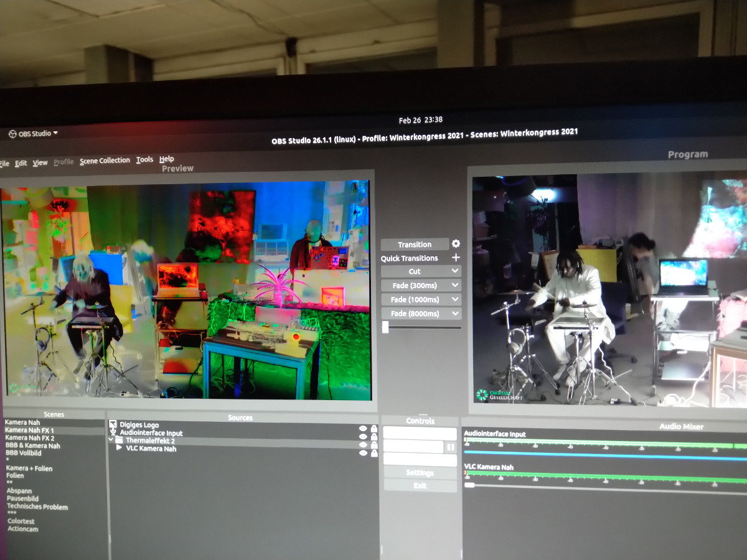Open the View menu
Screen dimensions: 747x560
(40, 162)
